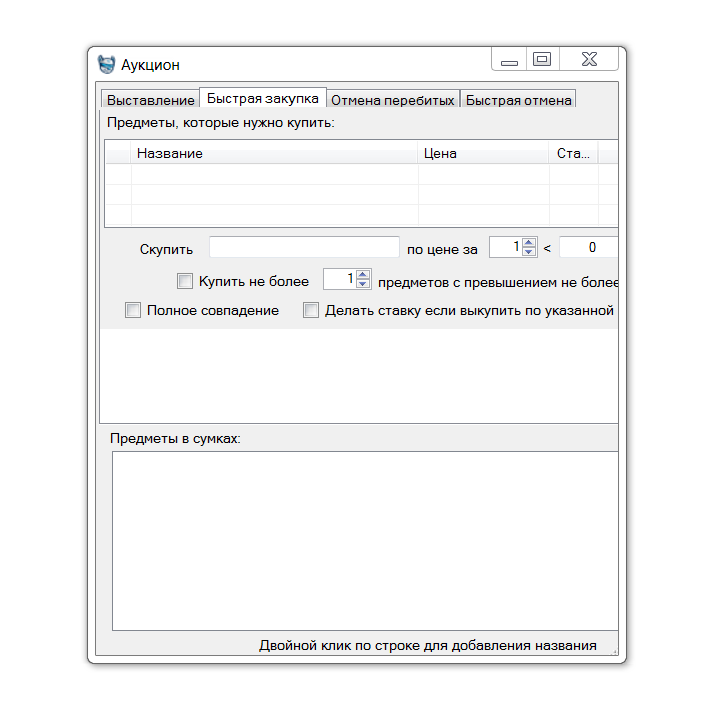Decrement the Купить не более item count
This screenshot has width=717, height=709.
[363, 286]
